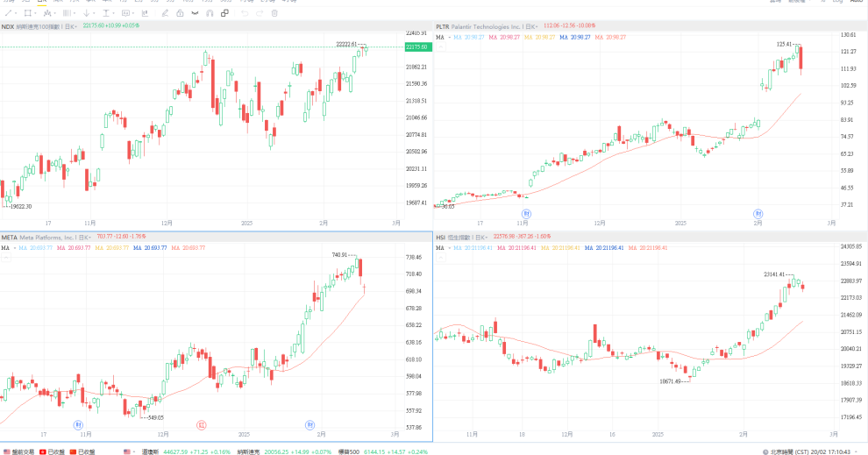Collapse HSI chart indicator legend
Viewport: 868px width, 455px height.
point(441,258)
